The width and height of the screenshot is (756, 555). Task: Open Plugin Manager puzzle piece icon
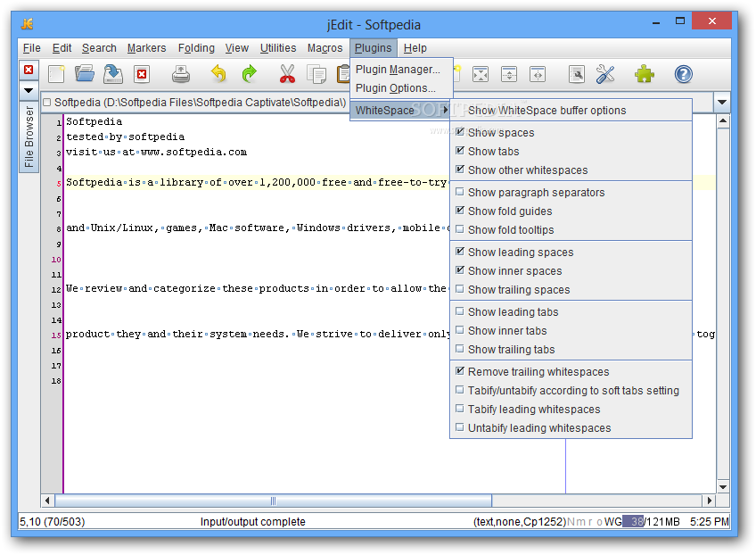[645, 74]
